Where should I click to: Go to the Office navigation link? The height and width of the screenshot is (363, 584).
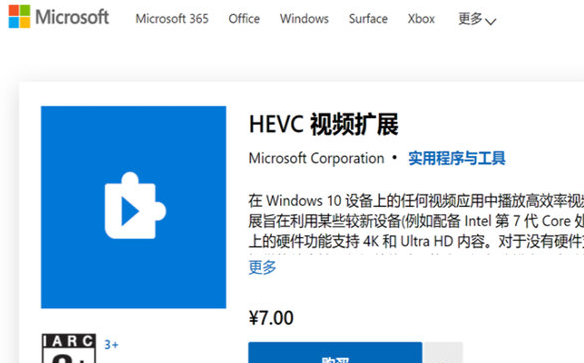(244, 19)
